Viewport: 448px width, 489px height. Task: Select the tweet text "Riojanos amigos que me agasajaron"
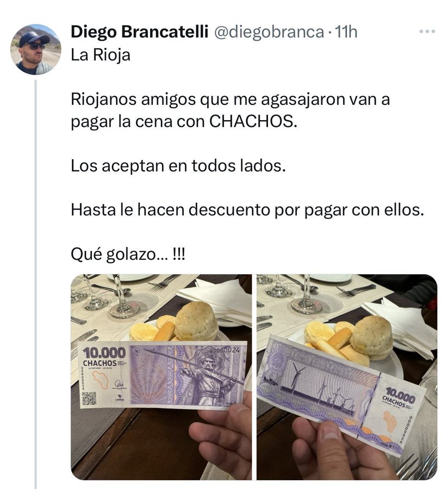(x=208, y=99)
